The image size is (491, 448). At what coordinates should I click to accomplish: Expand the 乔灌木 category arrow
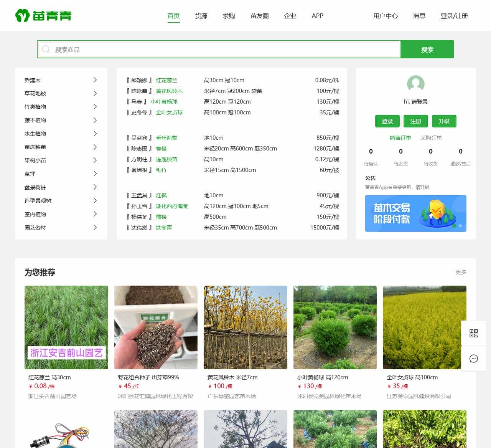click(95, 80)
